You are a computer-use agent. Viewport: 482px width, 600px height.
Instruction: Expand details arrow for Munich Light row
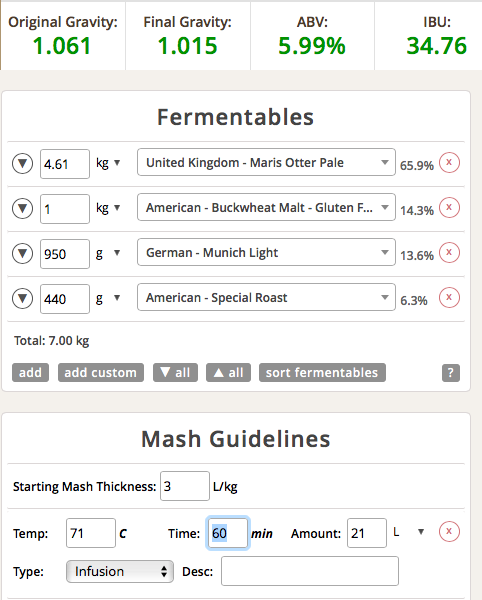[x=23, y=253]
